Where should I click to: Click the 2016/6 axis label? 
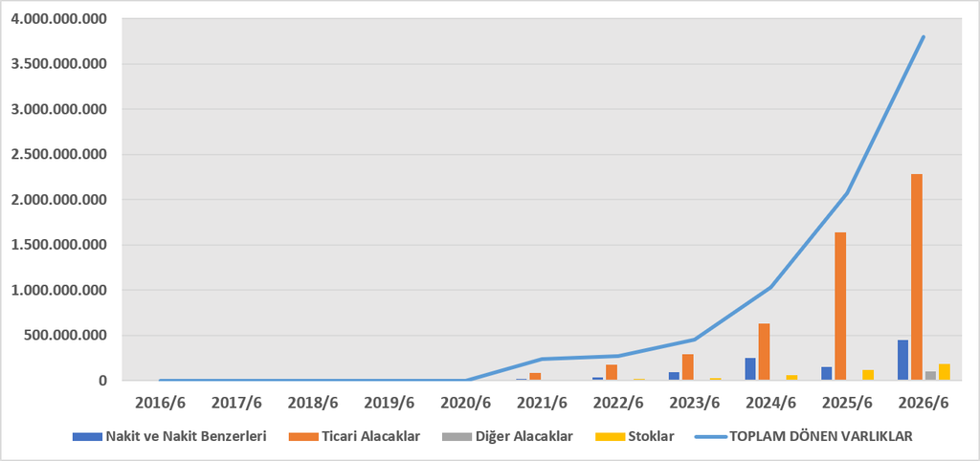click(160, 403)
